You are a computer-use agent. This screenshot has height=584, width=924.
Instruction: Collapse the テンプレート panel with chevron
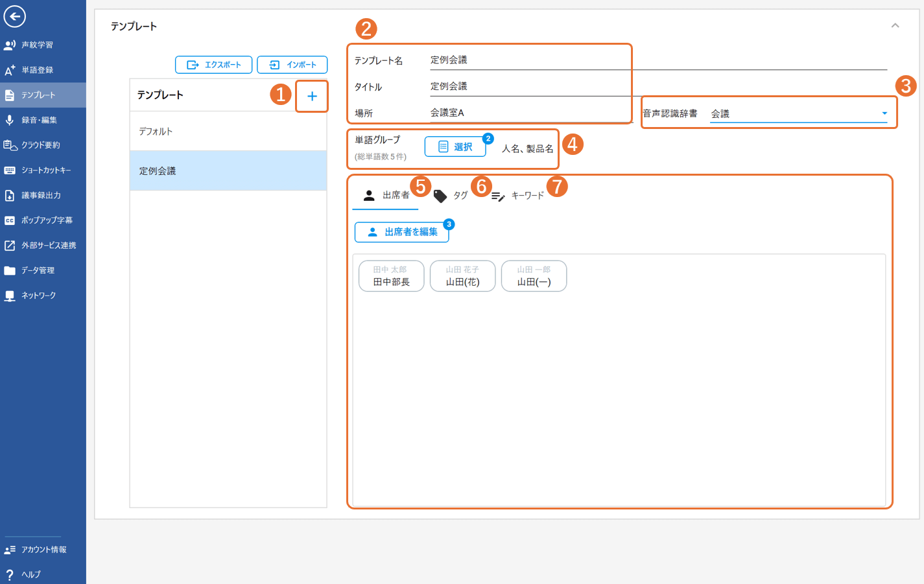pos(895,26)
